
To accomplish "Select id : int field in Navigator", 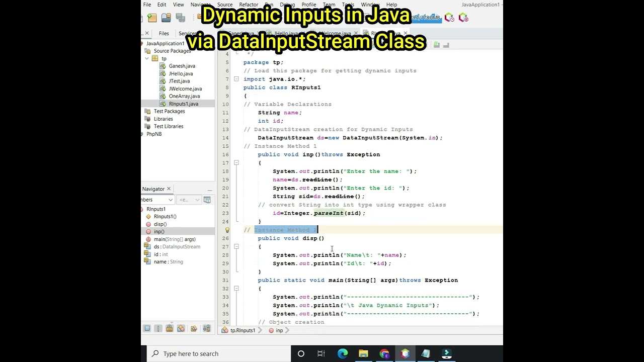I will click(160, 254).
